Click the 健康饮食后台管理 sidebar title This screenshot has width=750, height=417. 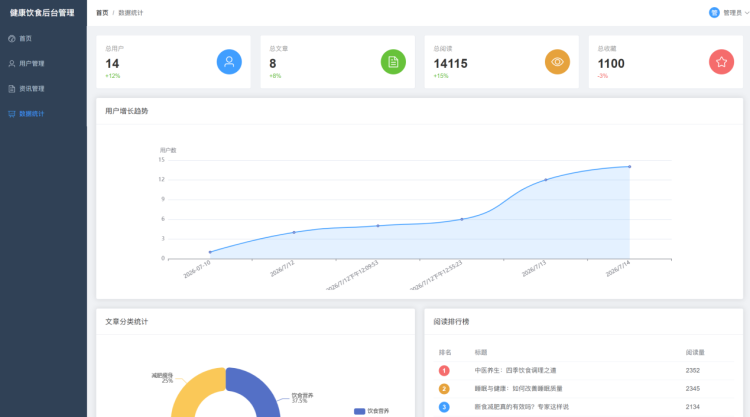click(42, 13)
